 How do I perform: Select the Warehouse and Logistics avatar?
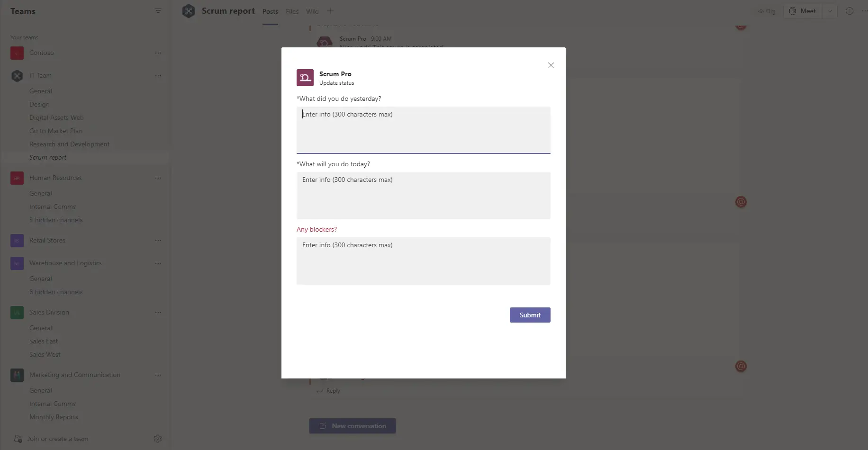pyautogui.click(x=17, y=263)
